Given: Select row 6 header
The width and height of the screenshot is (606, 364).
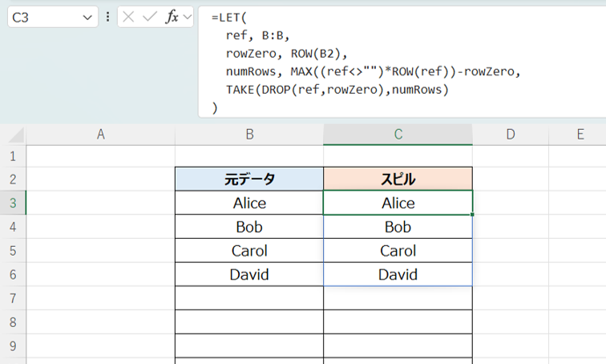Looking at the screenshot, I should 13,274.
